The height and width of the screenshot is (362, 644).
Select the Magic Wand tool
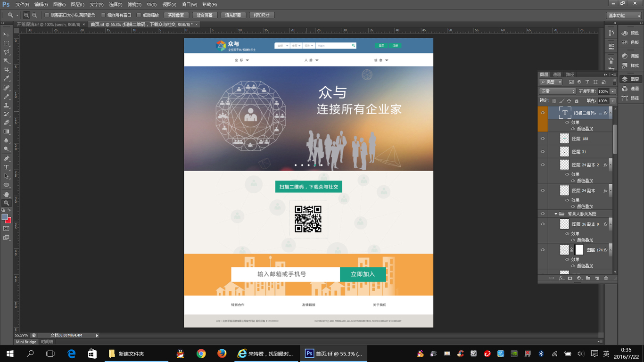[7, 61]
